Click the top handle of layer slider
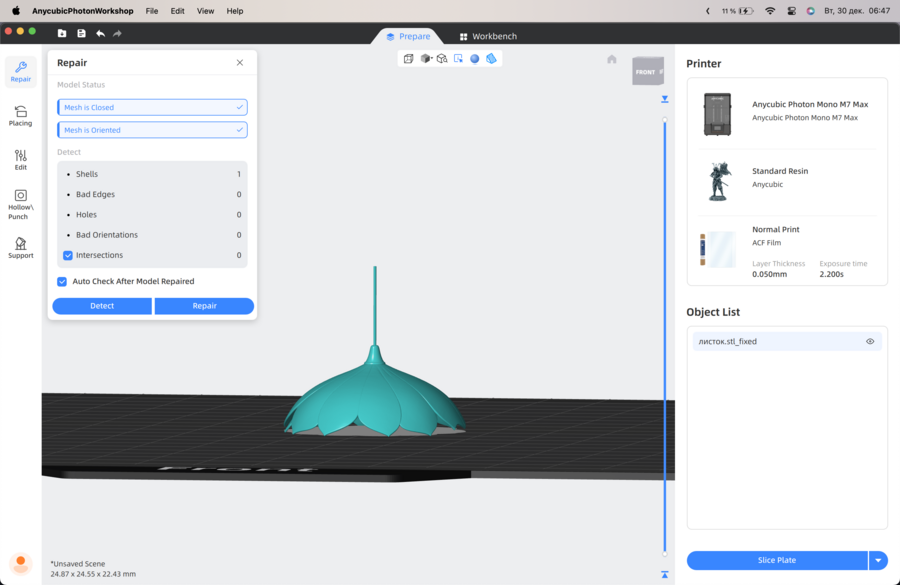The image size is (900, 585). tap(665, 100)
